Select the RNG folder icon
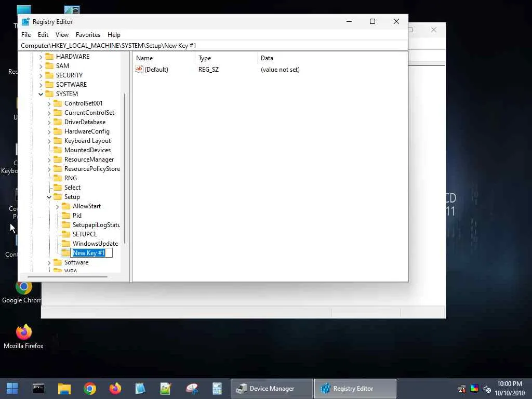The height and width of the screenshot is (399, 532). [58, 178]
